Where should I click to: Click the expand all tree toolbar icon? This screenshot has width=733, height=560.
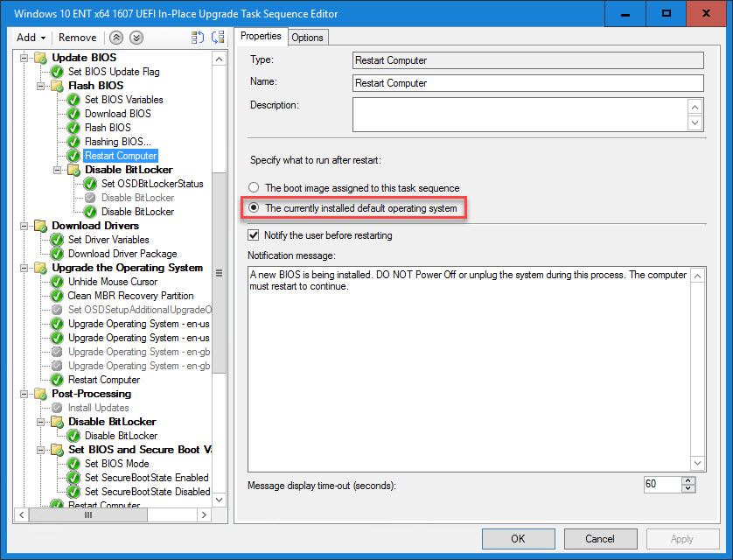click(x=198, y=38)
